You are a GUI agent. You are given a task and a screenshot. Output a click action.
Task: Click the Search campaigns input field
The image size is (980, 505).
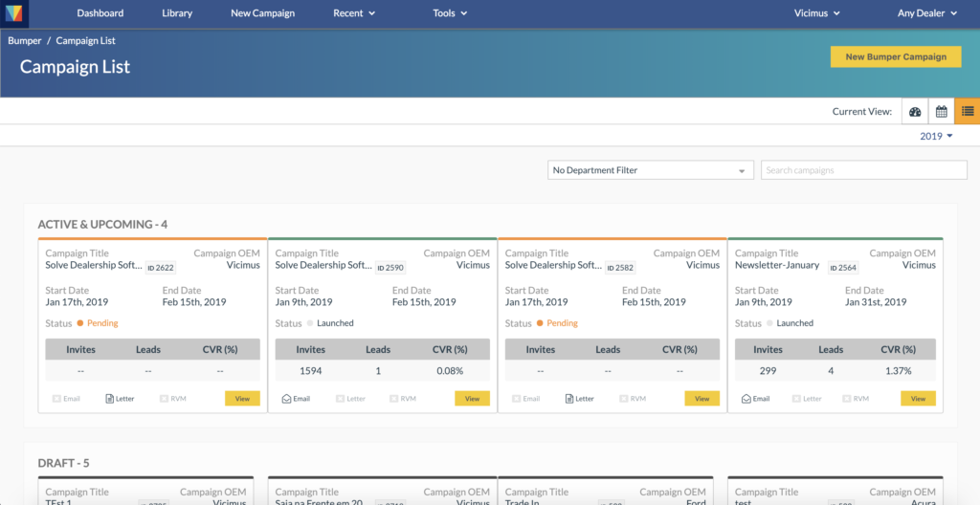point(864,170)
